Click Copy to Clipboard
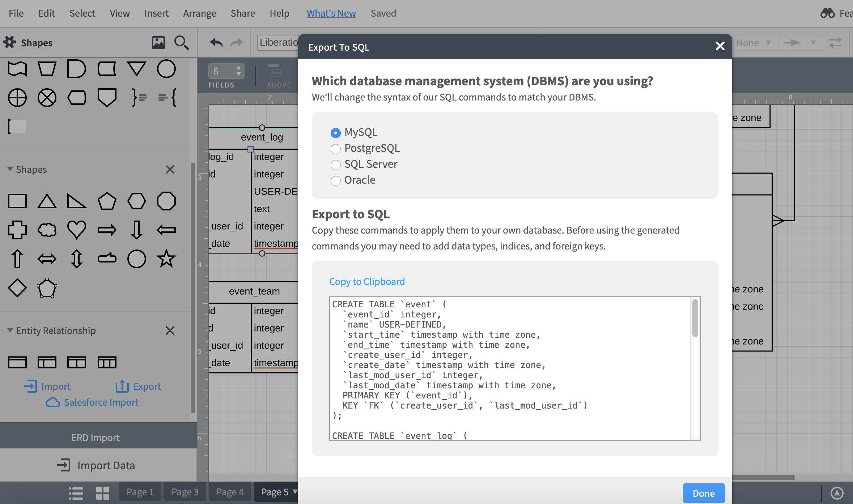 [x=367, y=281]
